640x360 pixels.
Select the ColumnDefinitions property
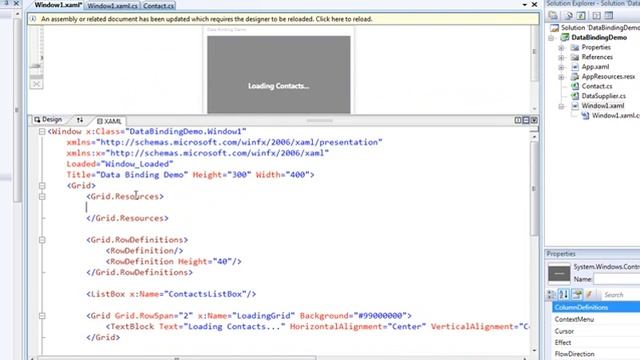[596, 307]
